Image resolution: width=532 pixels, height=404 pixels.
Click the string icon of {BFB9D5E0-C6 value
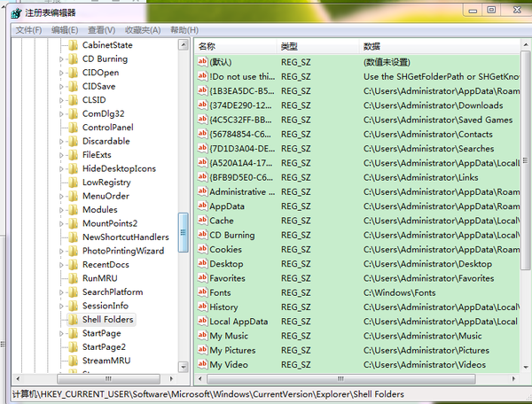click(202, 177)
